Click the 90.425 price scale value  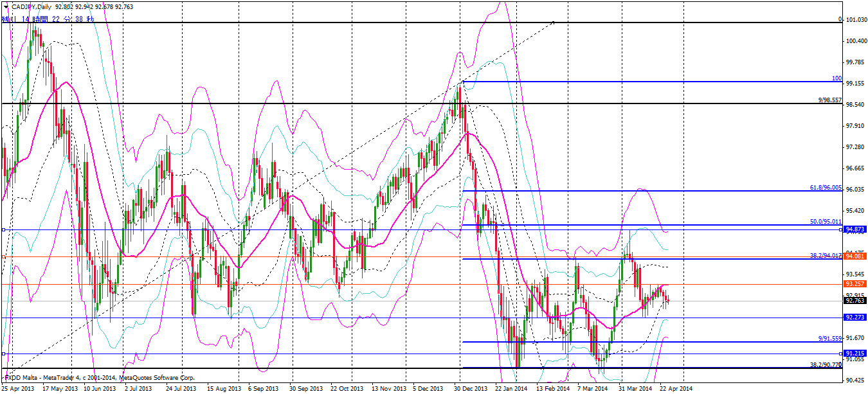tap(856, 381)
